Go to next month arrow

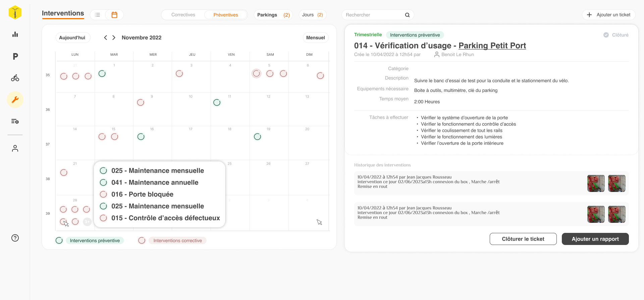click(x=114, y=38)
